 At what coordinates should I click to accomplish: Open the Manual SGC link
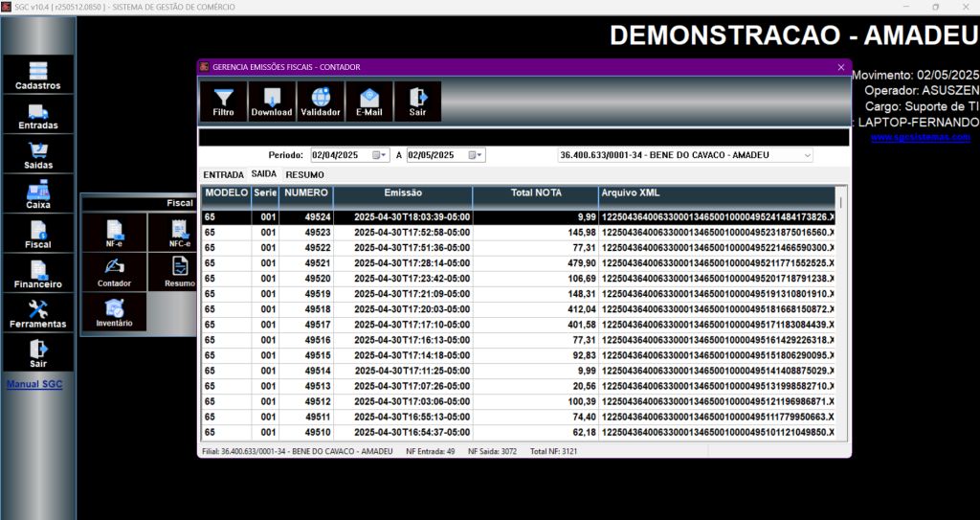point(34,384)
